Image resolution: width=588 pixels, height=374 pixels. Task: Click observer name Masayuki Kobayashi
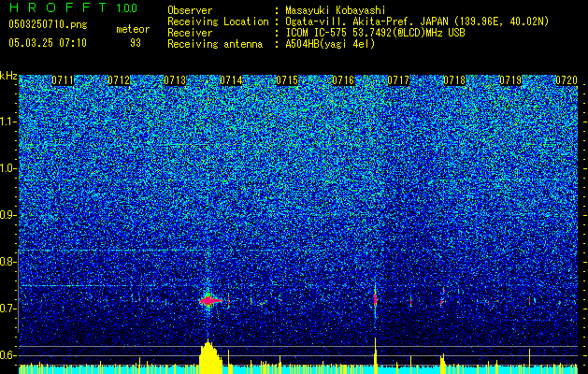click(x=335, y=10)
